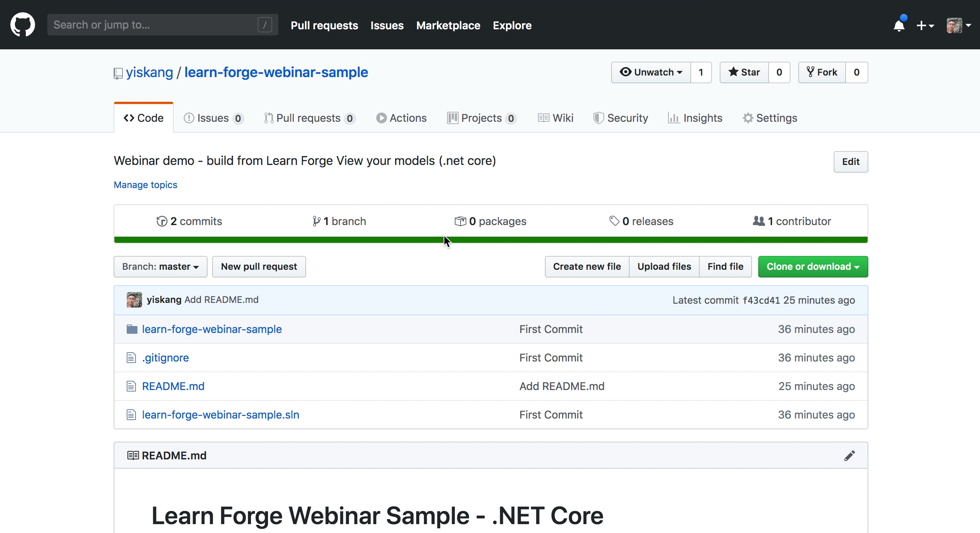Open the notifications bell
This screenshot has width=980, height=533.
(x=899, y=25)
